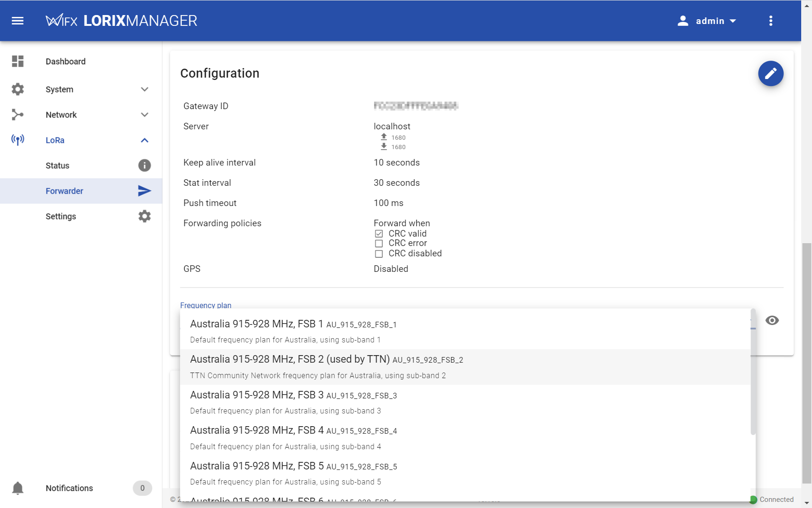The image size is (812, 508).
Task: Expand the Network menu chevron
Action: (144, 115)
